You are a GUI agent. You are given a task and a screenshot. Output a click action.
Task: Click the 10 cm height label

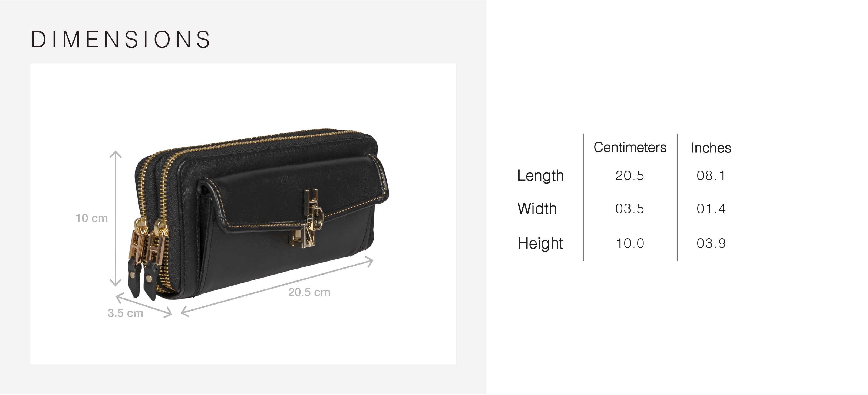click(92, 218)
